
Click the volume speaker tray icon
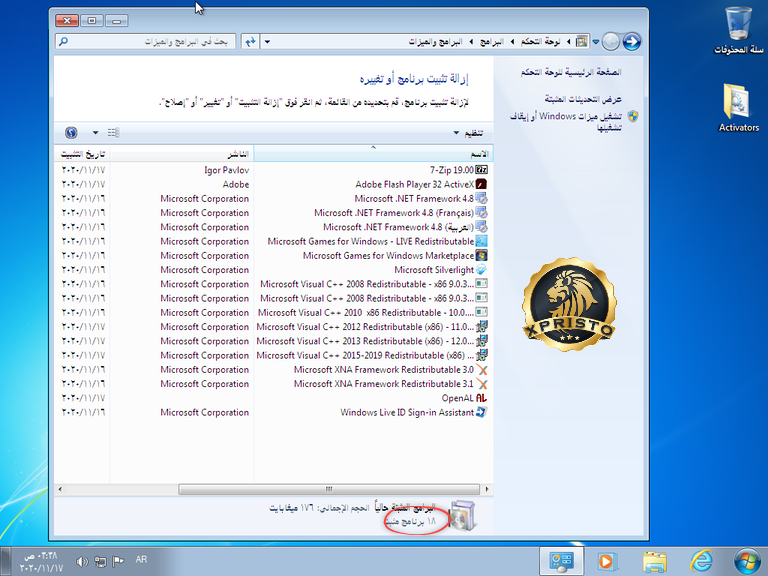[82, 561]
